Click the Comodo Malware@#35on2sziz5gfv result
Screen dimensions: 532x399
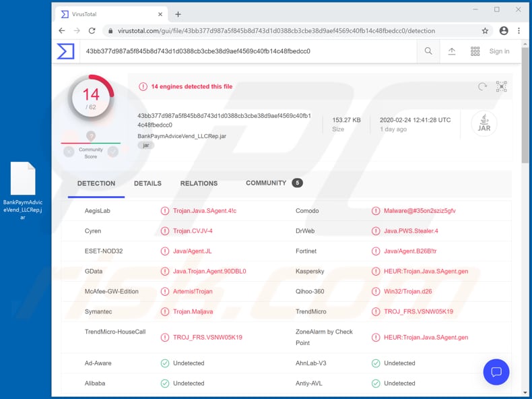pos(420,211)
